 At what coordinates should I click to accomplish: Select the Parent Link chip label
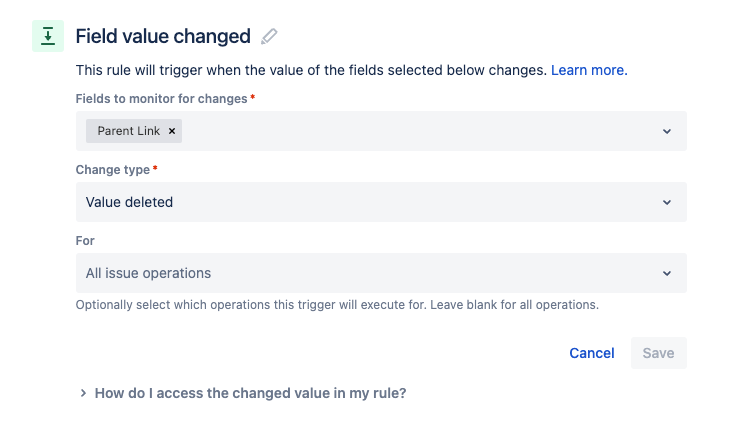(128, 131)
